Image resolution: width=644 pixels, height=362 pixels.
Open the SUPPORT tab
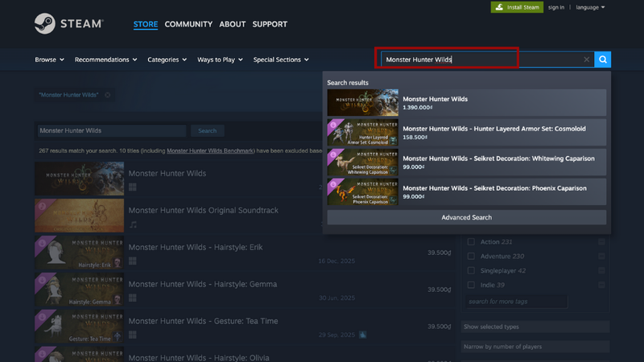(270, 24)
